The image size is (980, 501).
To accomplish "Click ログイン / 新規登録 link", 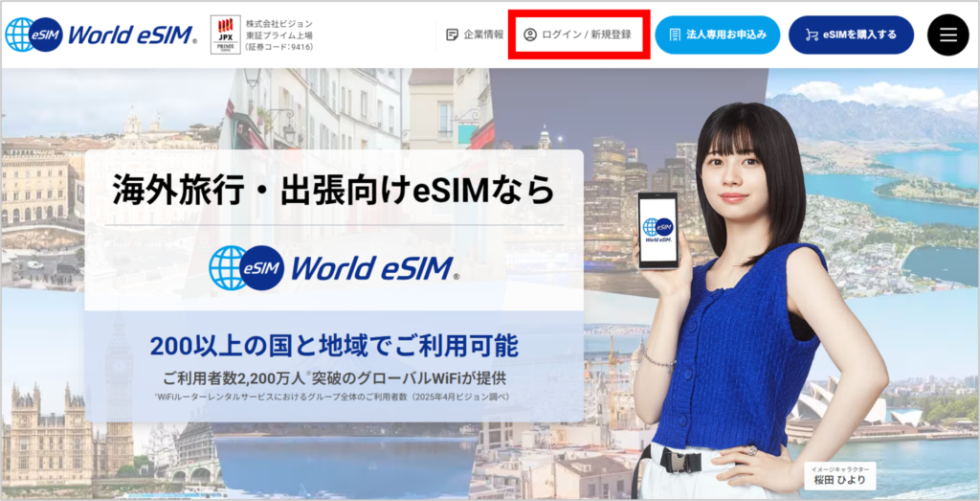I will point(577,34).
